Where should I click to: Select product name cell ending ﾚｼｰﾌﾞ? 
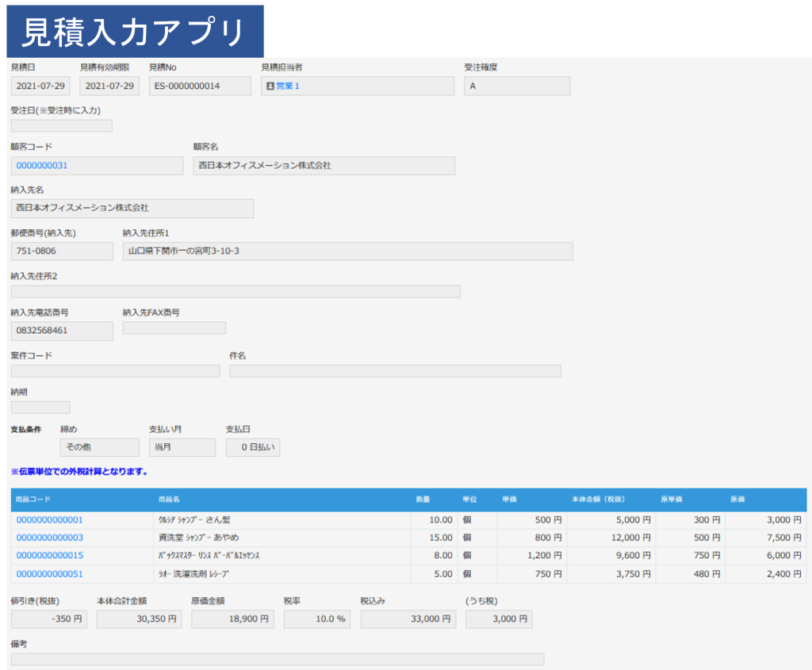282,574
